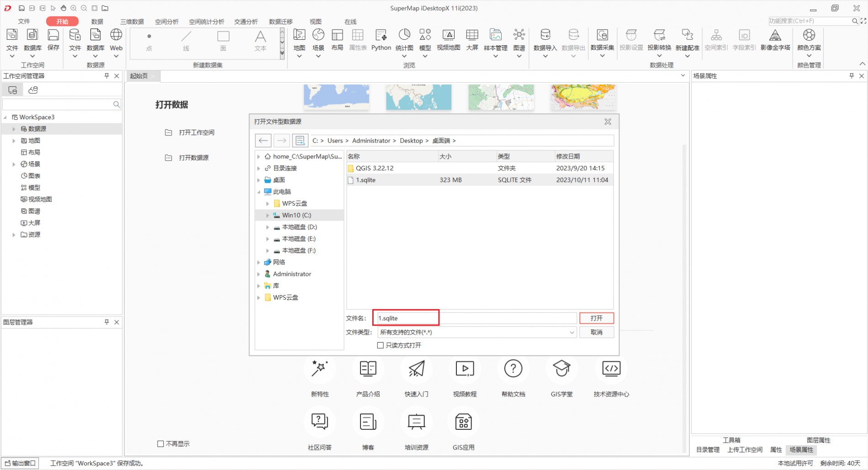
Task: Select the QGIS 3.22.12 folder row
Action: tap(480, 168)
